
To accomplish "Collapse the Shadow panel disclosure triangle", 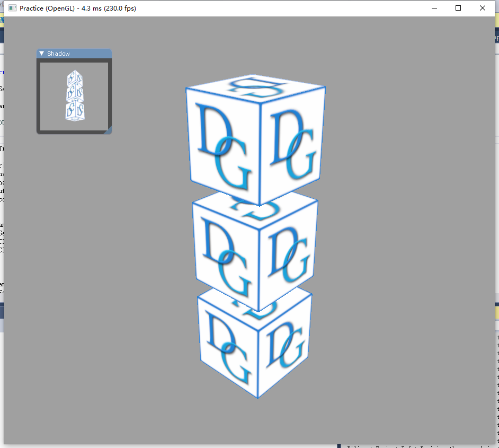I will [41, 53].
